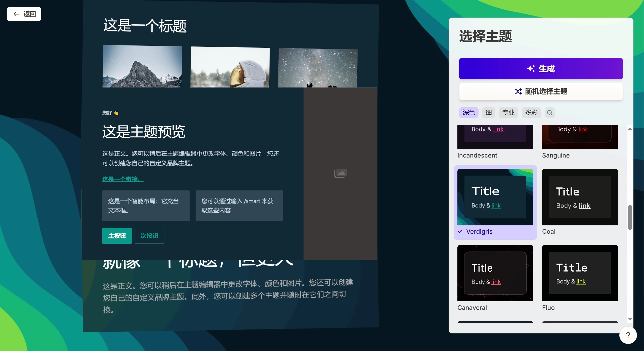
Task: Select the 细 filter tag
Action: point(489,113)
